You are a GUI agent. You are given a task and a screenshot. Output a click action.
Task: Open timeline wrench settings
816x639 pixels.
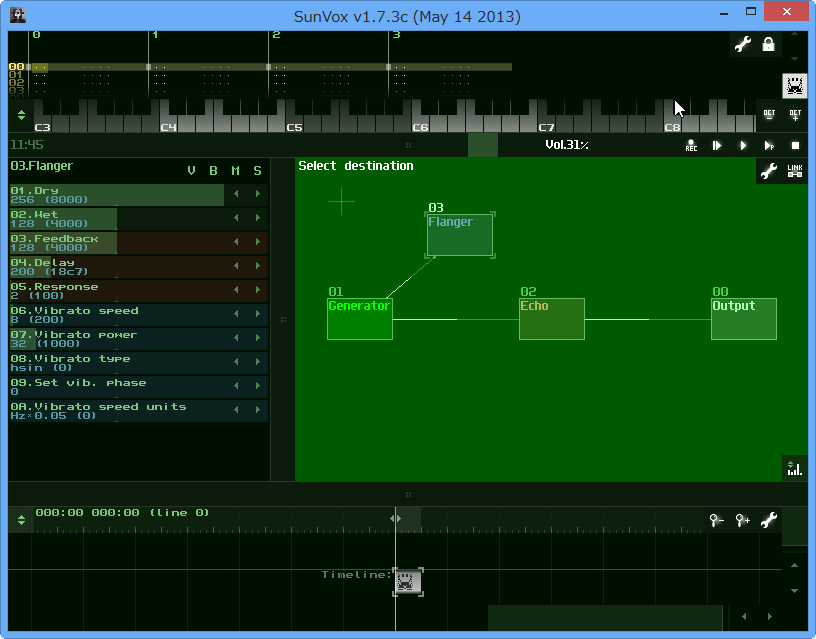coord(769,519)
